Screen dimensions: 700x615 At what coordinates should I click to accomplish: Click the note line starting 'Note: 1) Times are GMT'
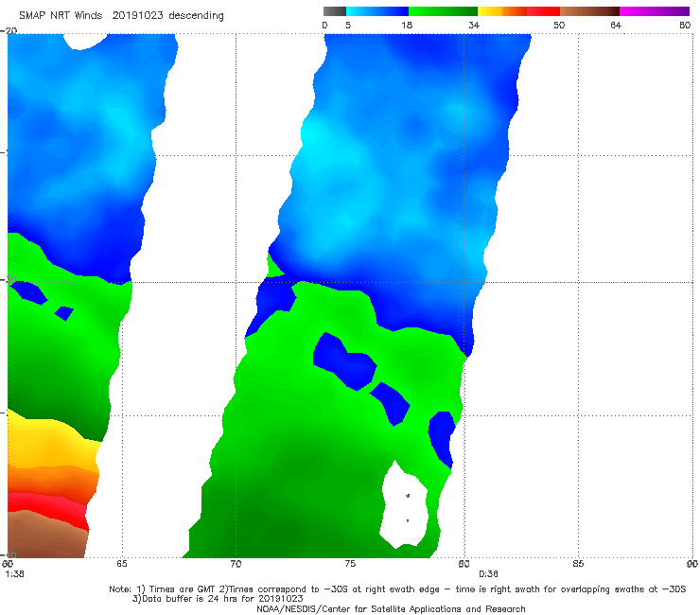coord(397,589)
